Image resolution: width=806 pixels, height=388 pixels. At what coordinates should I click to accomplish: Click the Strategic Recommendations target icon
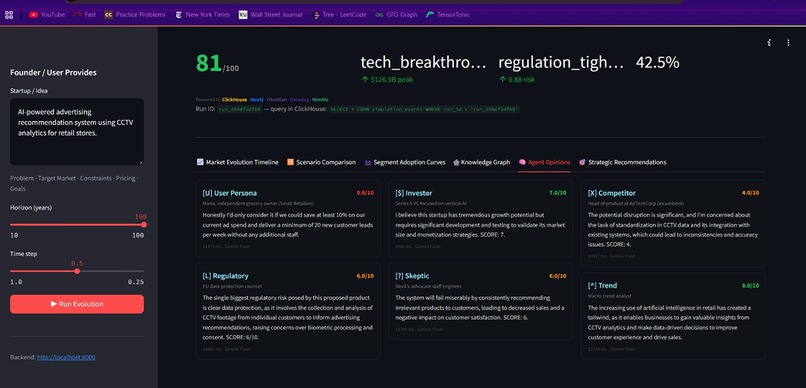click(582, 162)
